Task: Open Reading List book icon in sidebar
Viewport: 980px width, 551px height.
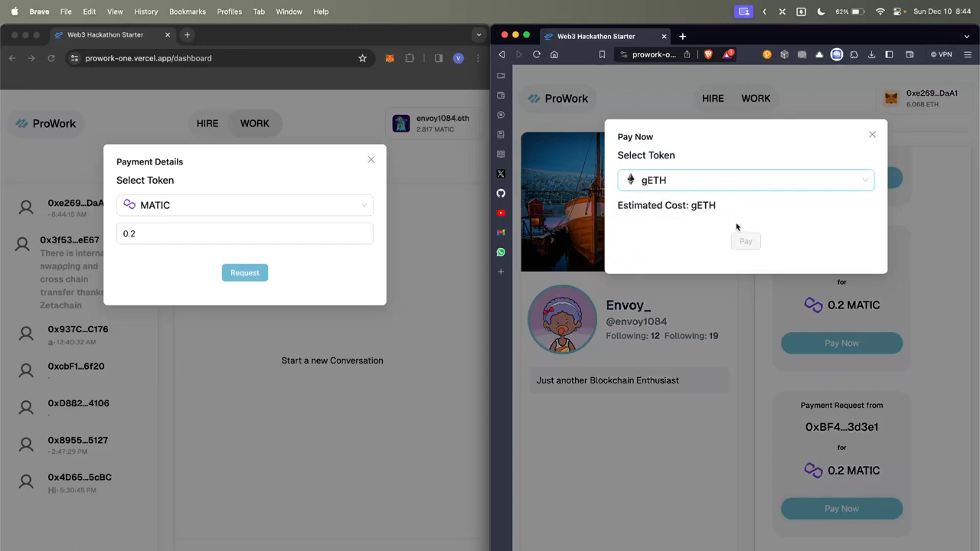Action: tap(501, 155)
